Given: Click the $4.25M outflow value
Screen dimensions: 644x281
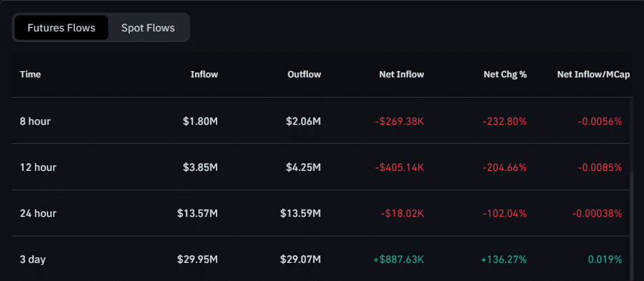Looking at the screenshot, I should 303,167.
